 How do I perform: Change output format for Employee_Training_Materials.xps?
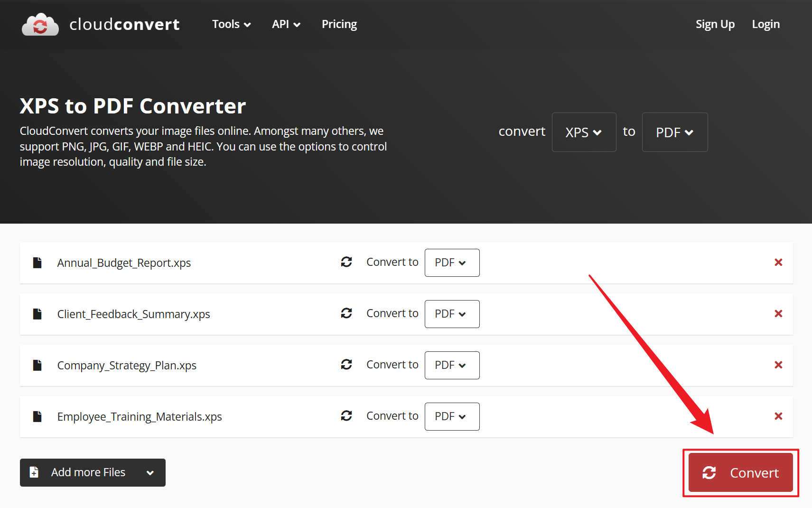coord(451,416)
